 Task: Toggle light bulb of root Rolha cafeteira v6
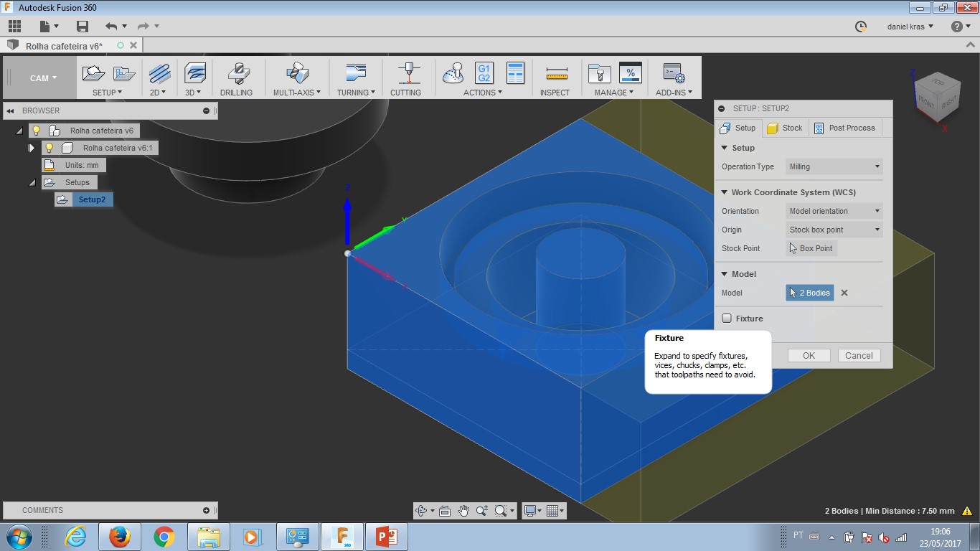[x=36, y=131]
